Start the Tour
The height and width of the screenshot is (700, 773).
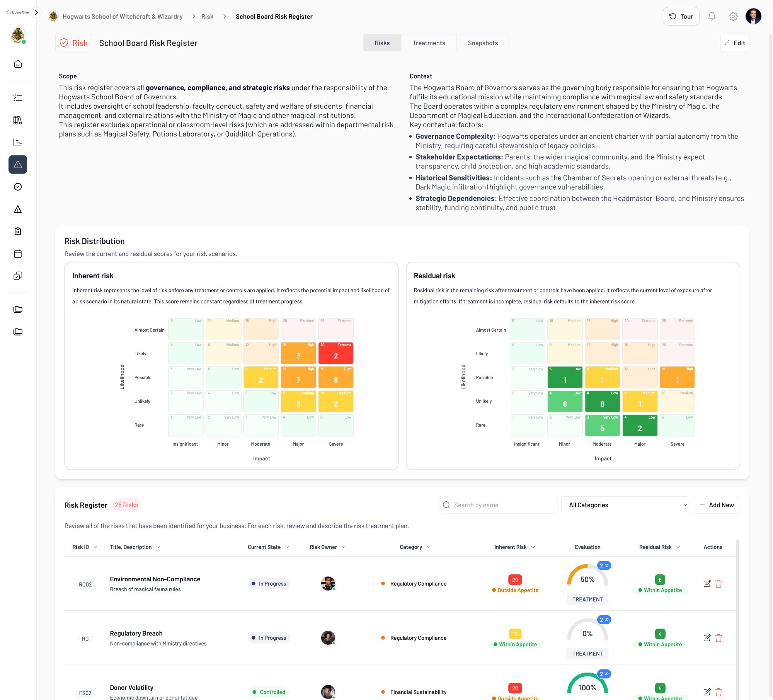(681, 16)
